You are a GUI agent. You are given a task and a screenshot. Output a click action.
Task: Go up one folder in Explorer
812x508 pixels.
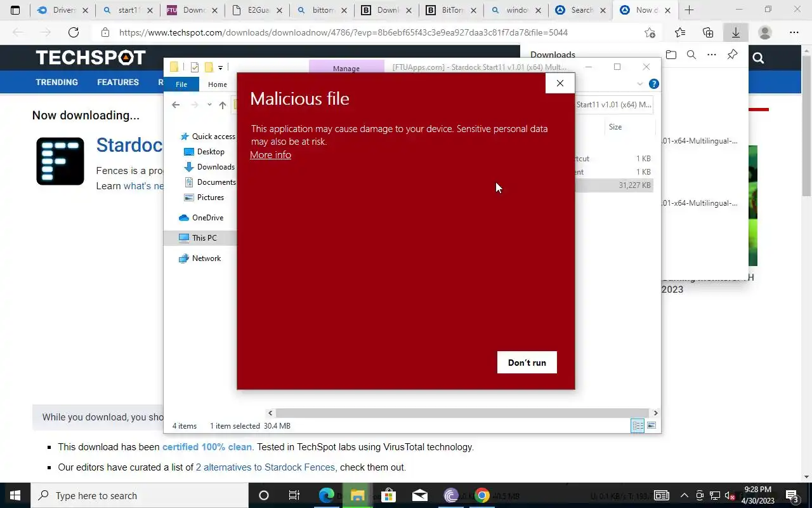(222, 105)
